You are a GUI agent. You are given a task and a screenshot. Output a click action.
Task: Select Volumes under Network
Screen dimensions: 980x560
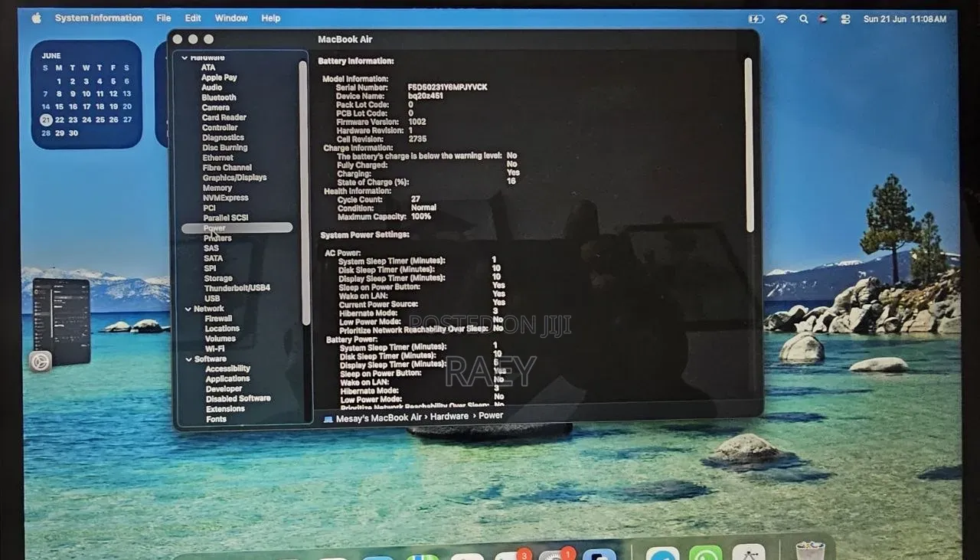[x=220, y=339]
